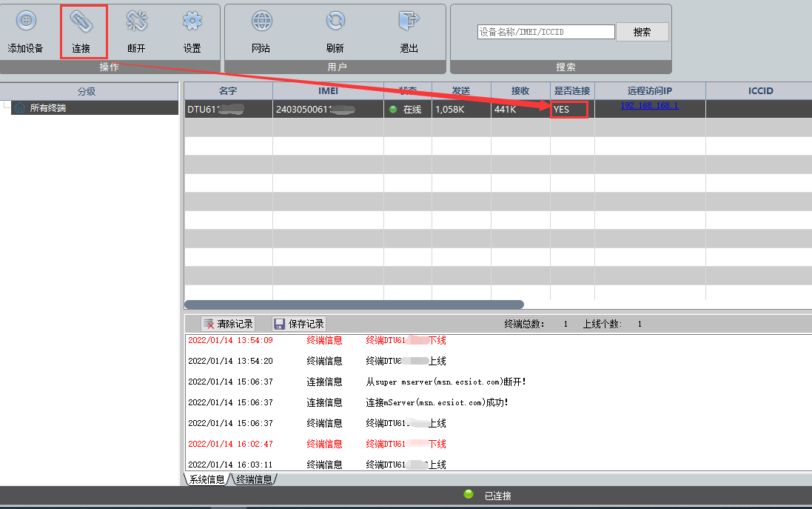The height and width of the screenshot is (509, 812).
Task: Click the 退出 (exit) icon
Action: click(409, 21)
